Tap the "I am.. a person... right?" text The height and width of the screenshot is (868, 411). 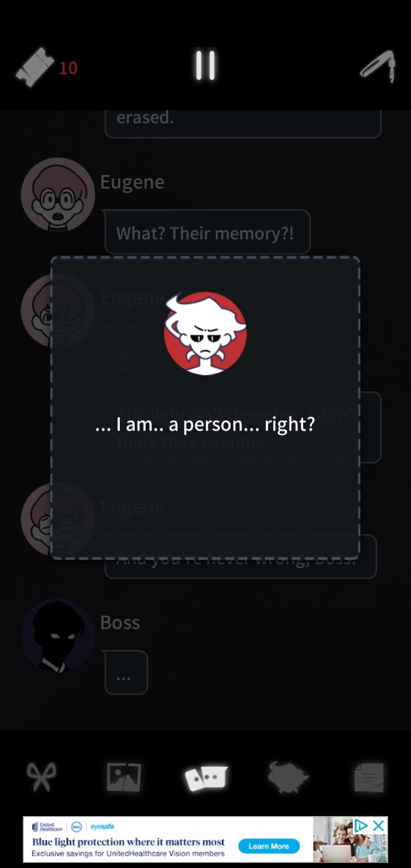click(205, 425)
